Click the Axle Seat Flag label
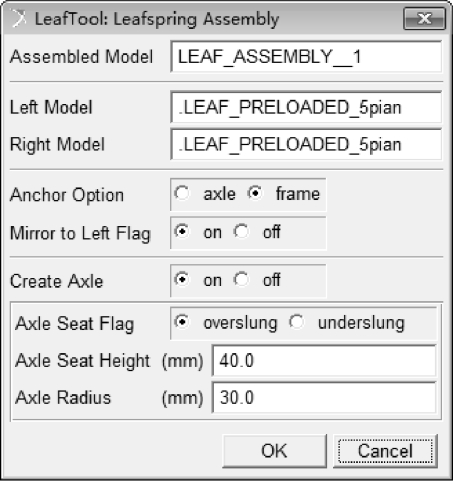453x481 pixels. coord(75,324)
